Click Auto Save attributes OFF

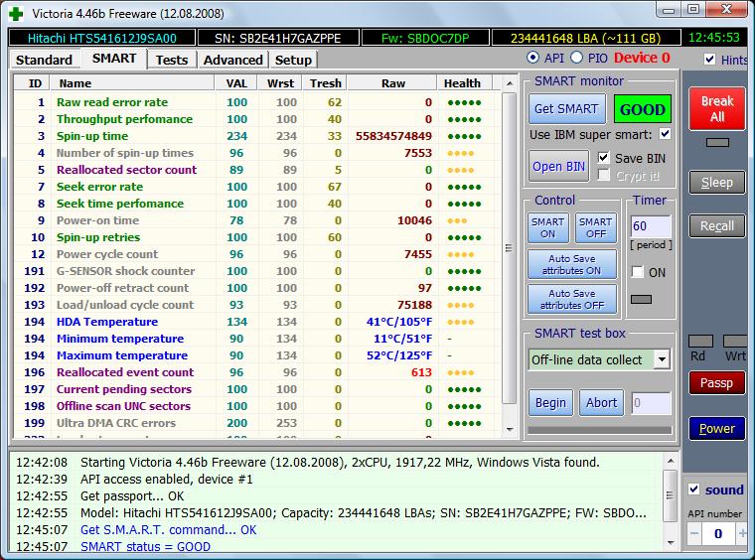(x=571, y=299)
